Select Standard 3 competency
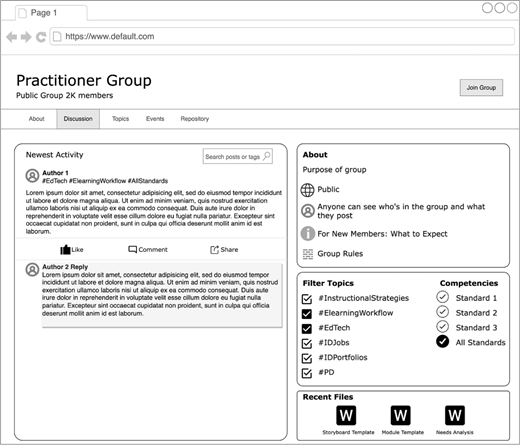The width and height of the screenshot is (520, 445). tap(442, 326)
